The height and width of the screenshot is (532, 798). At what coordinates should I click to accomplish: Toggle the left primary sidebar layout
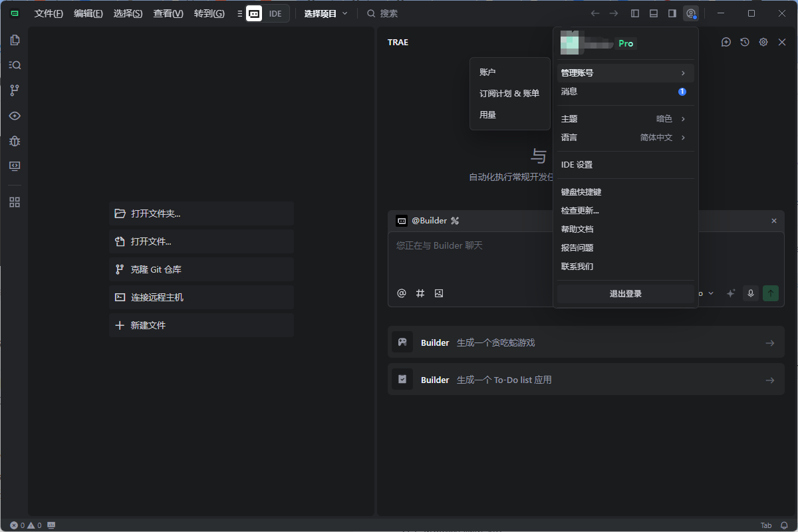635,13
